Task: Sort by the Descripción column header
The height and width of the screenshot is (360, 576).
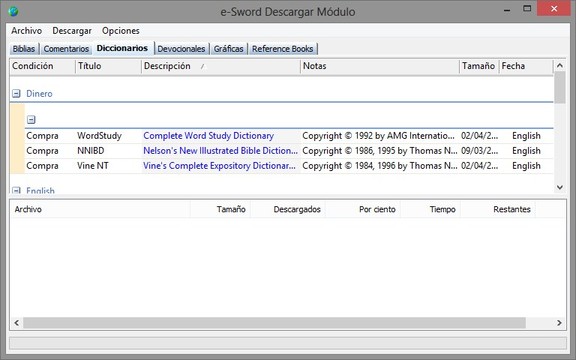Action: (221, 66)
